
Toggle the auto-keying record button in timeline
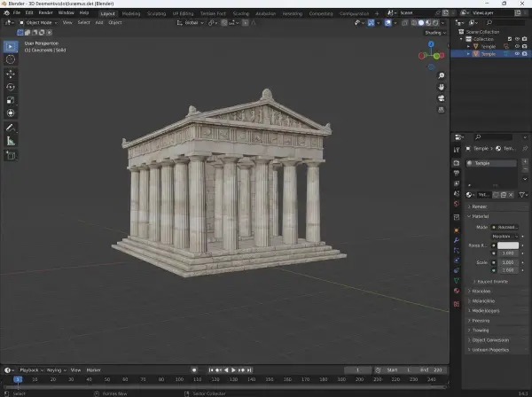click(x=194, y=370)
